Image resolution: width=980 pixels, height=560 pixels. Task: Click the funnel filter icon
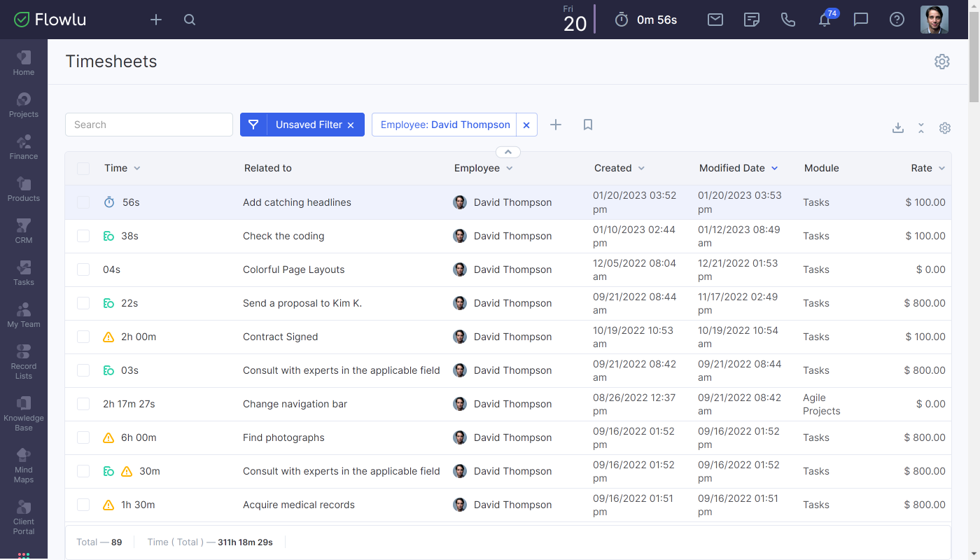tap(253, 125)
